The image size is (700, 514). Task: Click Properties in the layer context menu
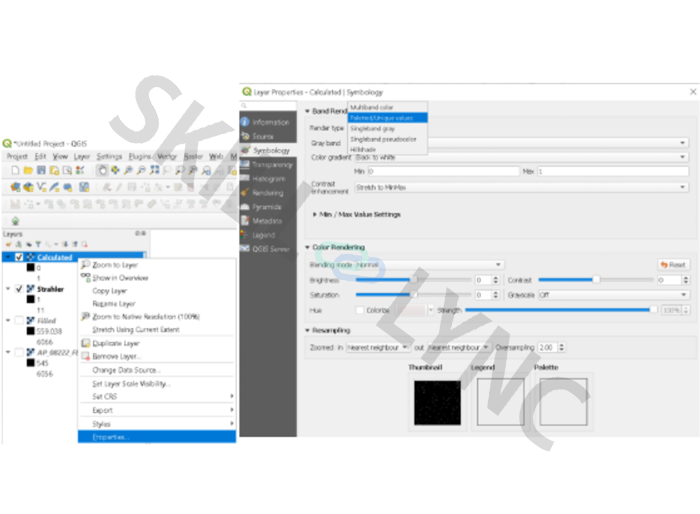coord(157,437)
